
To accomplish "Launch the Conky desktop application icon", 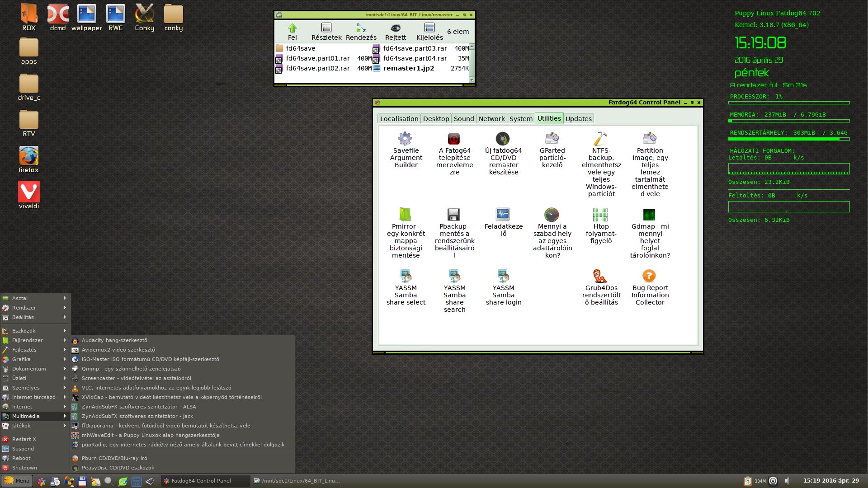I will [144, 18].
